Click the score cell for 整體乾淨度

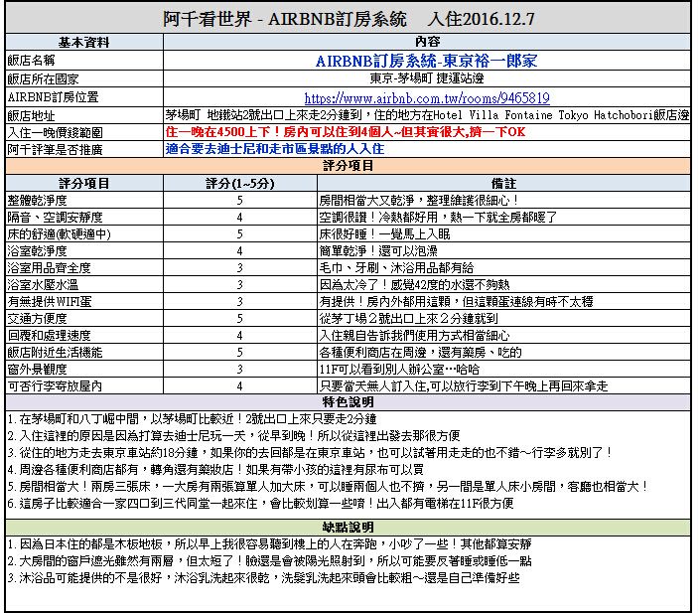coord(240,201)
